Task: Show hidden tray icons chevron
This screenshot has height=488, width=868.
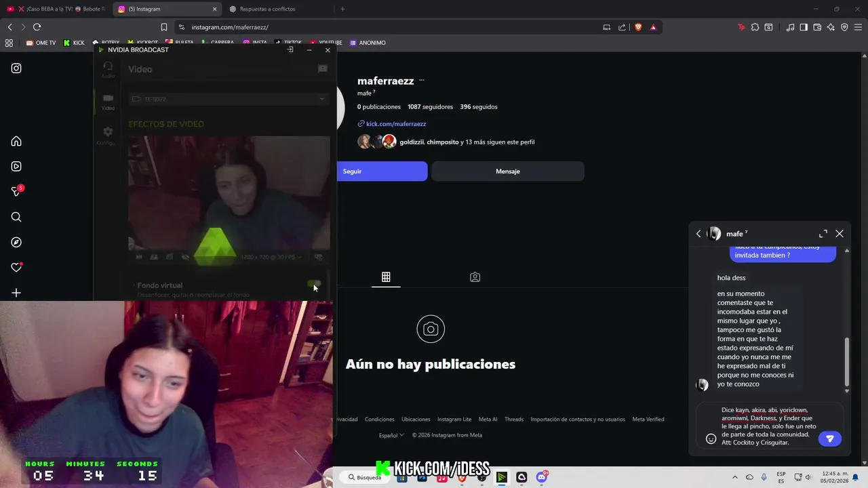Action: point(734,477)
